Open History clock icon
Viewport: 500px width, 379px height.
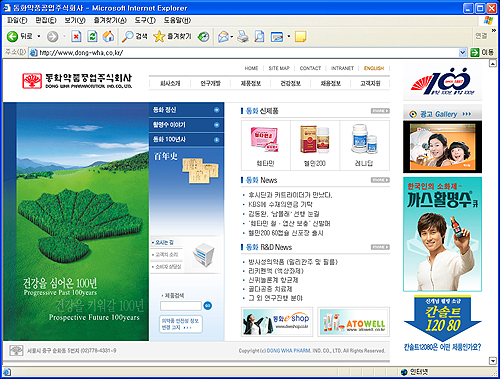pos(203,36)
